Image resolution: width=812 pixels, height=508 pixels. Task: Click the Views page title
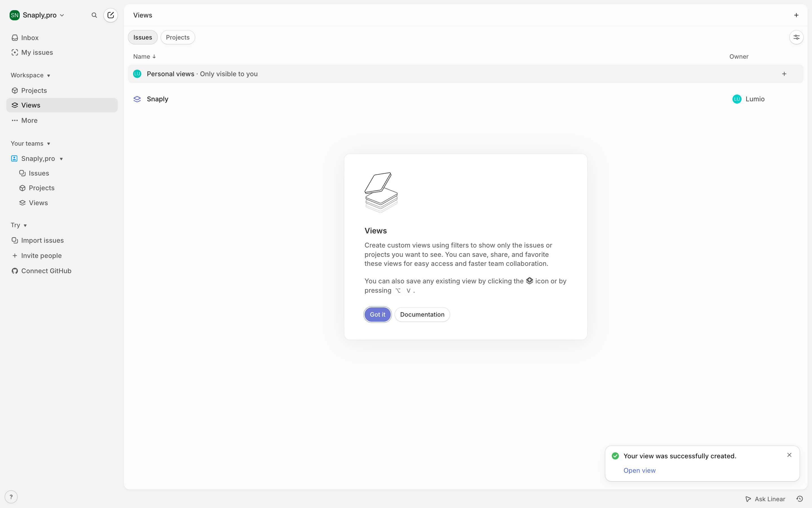pos(143,15)
